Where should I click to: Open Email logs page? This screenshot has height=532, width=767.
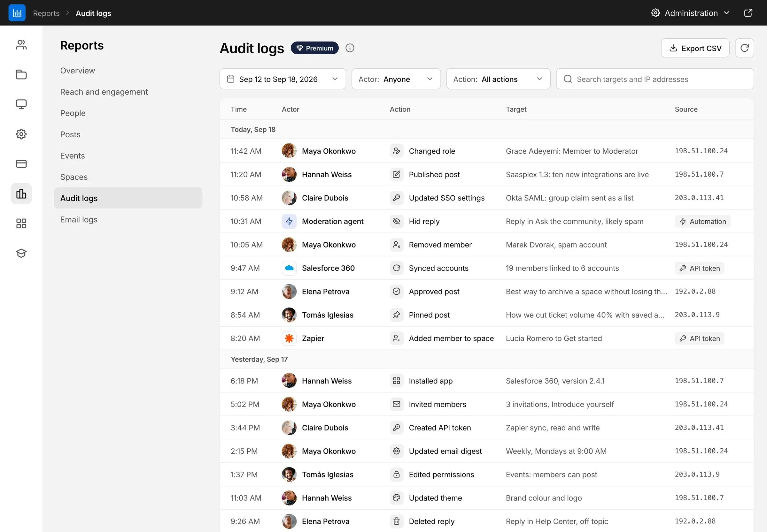79,220
